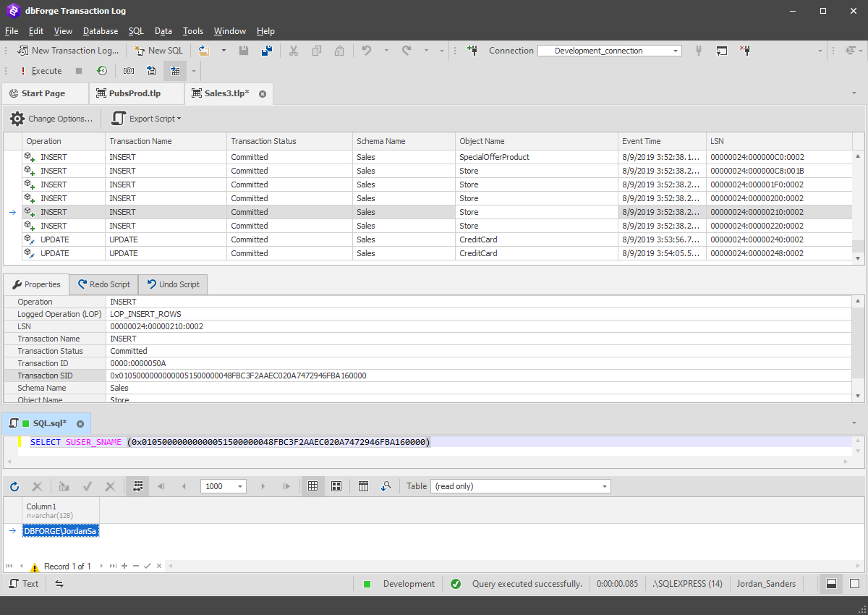Click the query history clock icon
The width and height of the screenshot is (868, 615).
(x=103, y=71)
